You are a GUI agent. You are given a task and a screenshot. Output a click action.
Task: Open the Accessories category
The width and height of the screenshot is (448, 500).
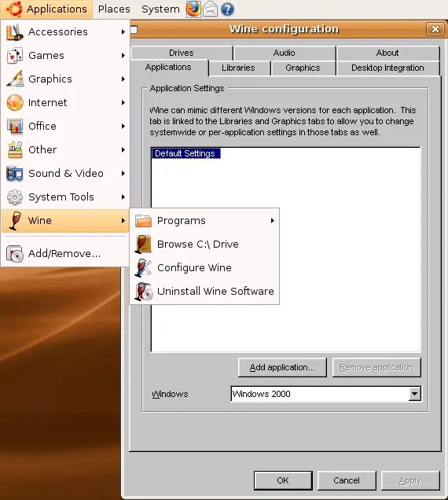pos(65,32)
